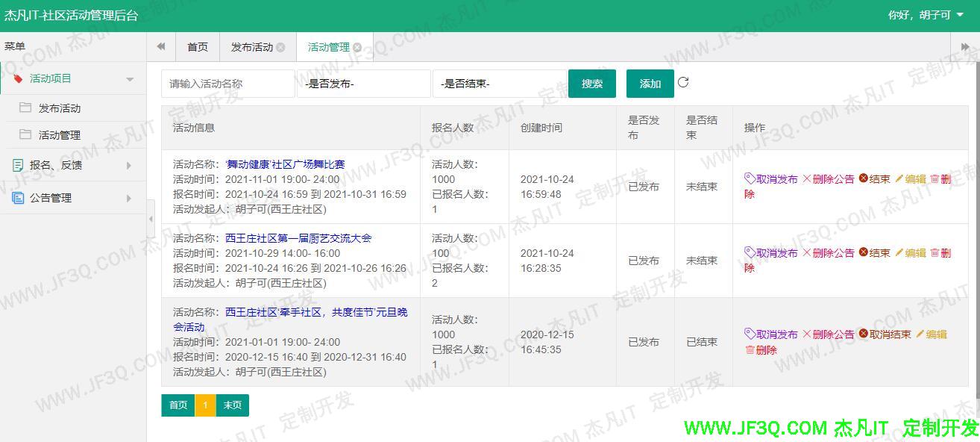Click 删除 trash icon for 元旦晚会 activity
The image size is (980, 442).
pyautogui.click(x=750, y=349)
